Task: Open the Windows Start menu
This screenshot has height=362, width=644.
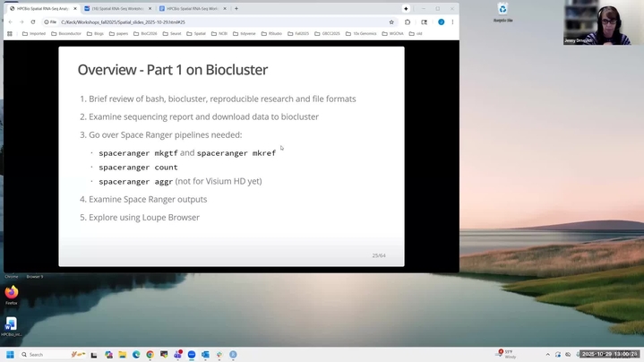Action: coord(12,355)
